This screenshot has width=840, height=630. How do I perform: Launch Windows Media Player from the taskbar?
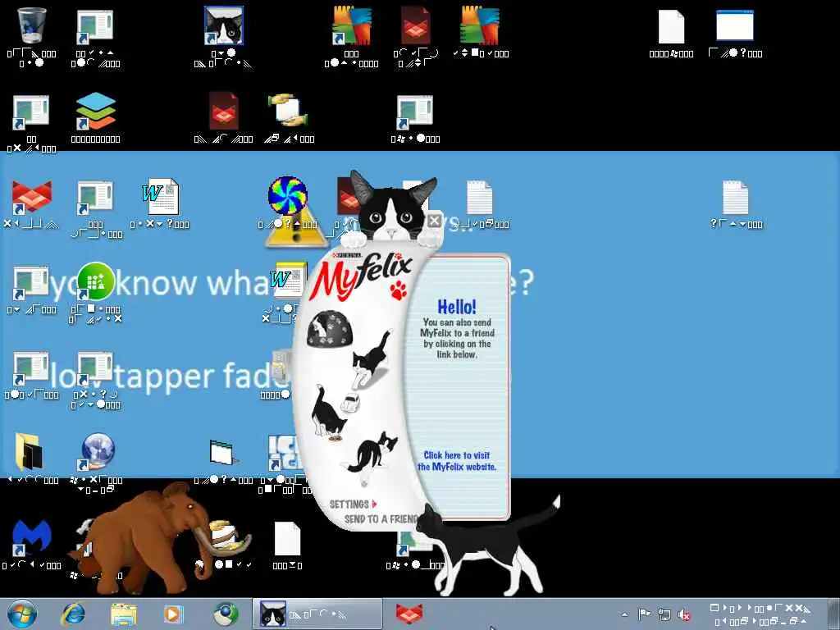tap(172, 614)
